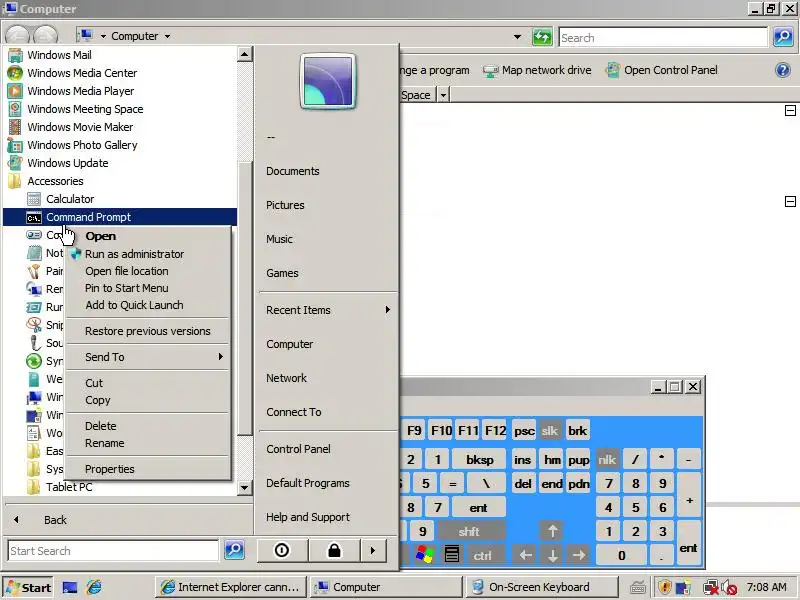This screenshot has height=600, width=800.
Task: Click Back in the Start menu
Action: pyautogui.click(x=55, y=520)
